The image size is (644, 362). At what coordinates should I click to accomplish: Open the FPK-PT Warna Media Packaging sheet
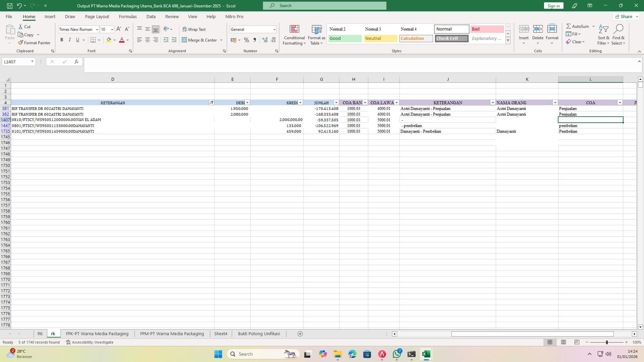click(97, 334)
